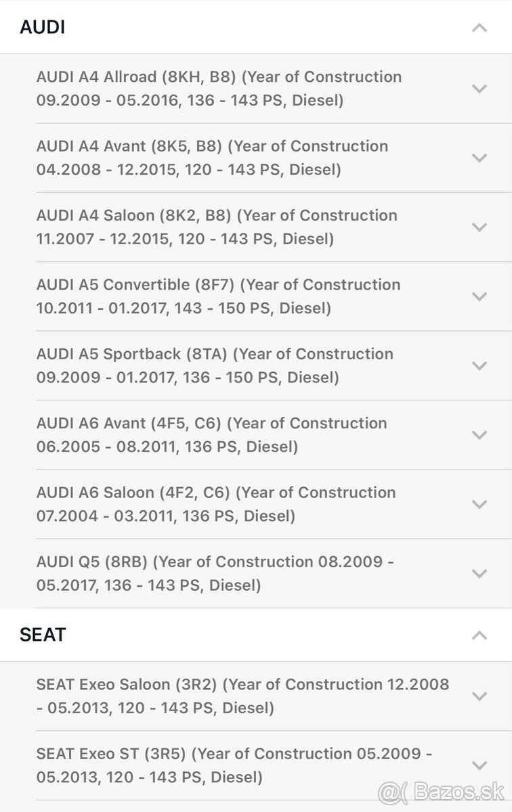Expand SEAT Exeo ST (3R5) chevron
This screenshot has width=512, height=812.
click(479, 765)
